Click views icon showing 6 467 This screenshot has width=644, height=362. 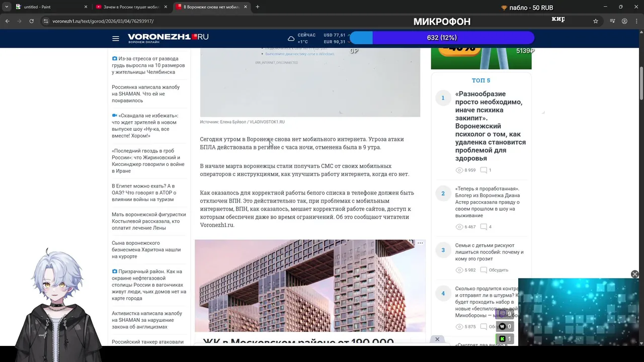pos(459,227)
